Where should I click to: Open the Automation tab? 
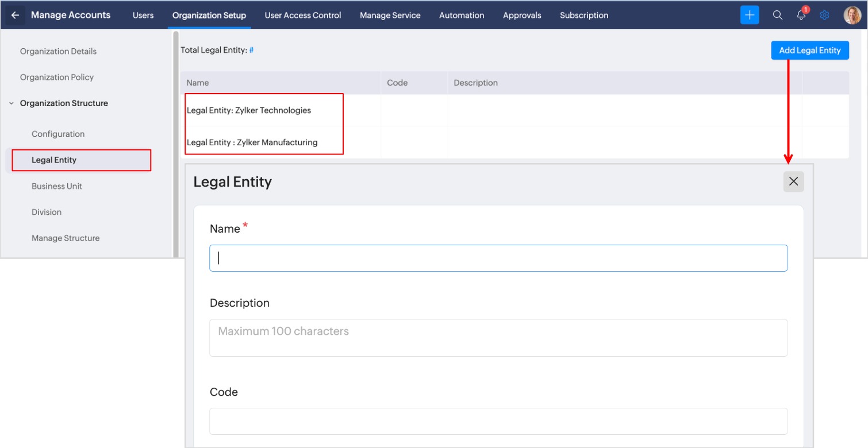(x=462, y=16)
